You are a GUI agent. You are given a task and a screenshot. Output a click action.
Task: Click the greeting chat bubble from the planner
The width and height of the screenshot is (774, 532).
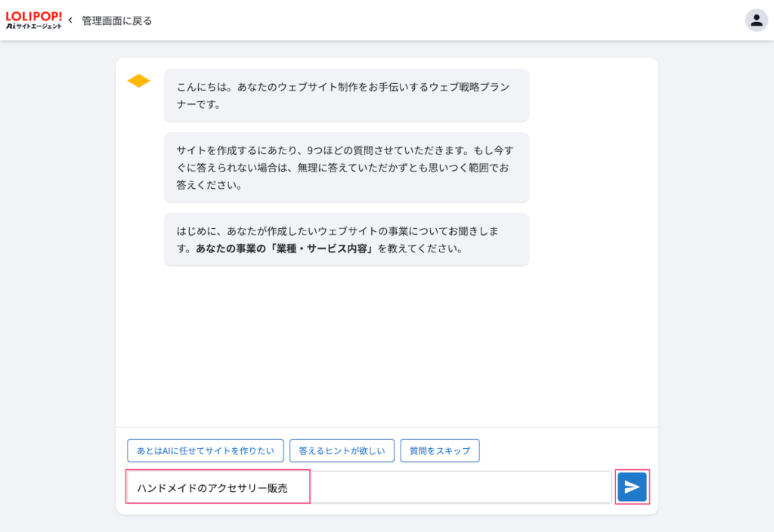pyautogui.click(x=346, y=95)
